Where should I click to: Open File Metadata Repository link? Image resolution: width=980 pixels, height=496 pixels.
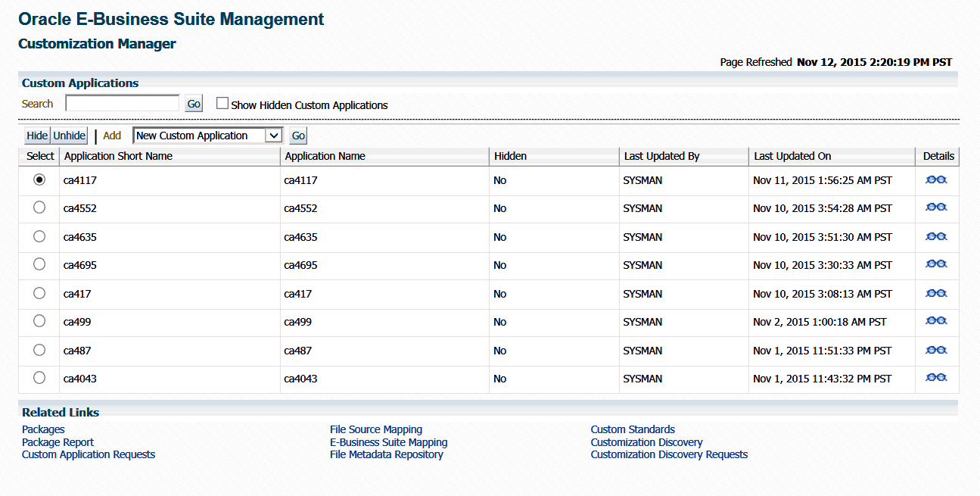[x=386, y=454]
